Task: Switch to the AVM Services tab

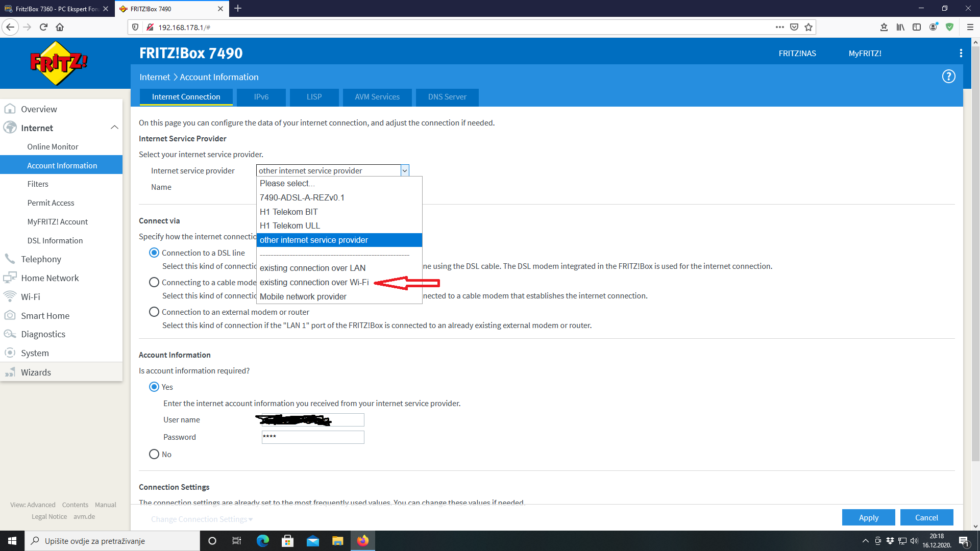Action: coord(377,97)
